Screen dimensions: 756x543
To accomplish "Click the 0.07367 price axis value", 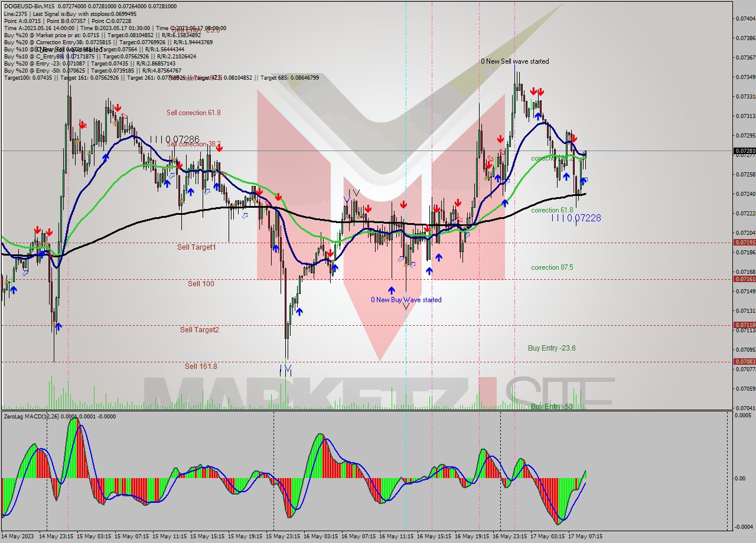I will 745,57.
